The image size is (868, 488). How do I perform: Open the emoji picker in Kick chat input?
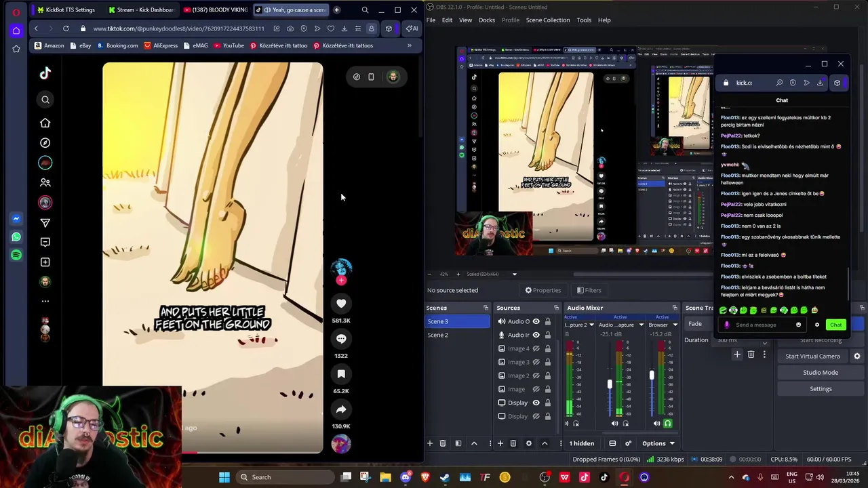pos(798,325)
